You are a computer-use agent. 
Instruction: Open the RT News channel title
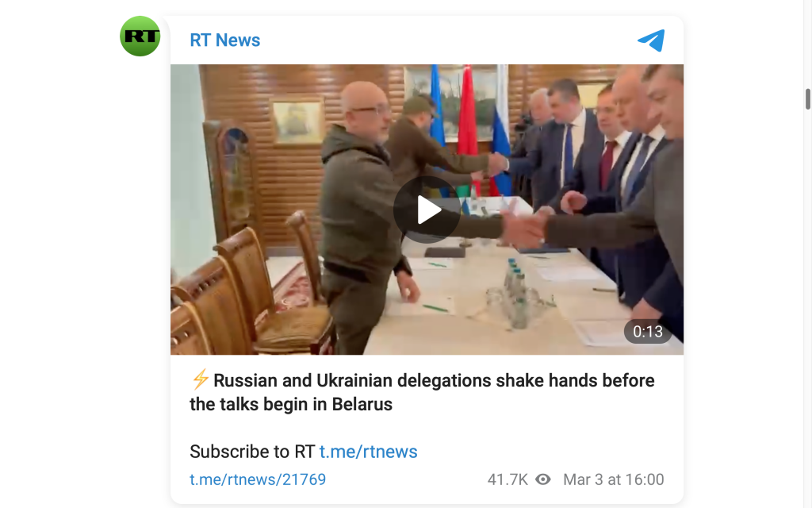click(224, 40)
